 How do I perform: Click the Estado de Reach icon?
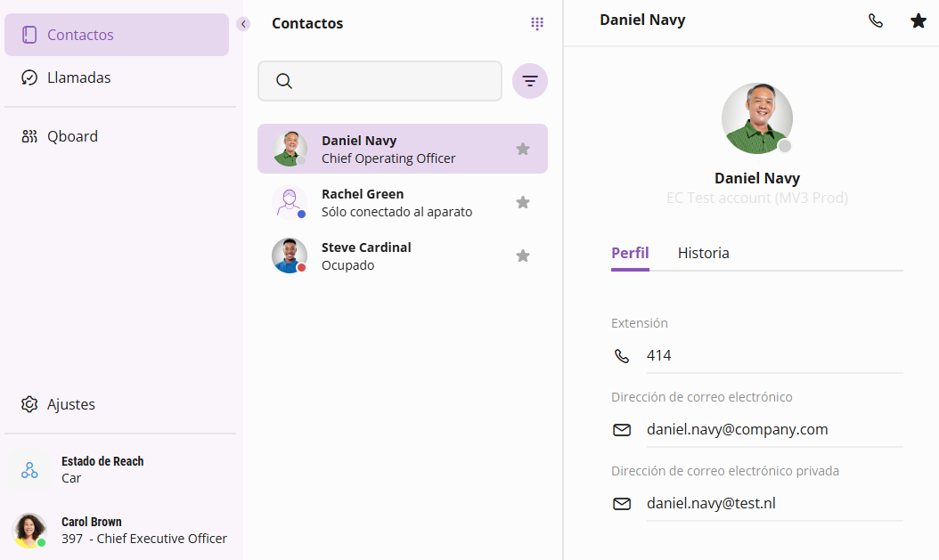[29, 470]
